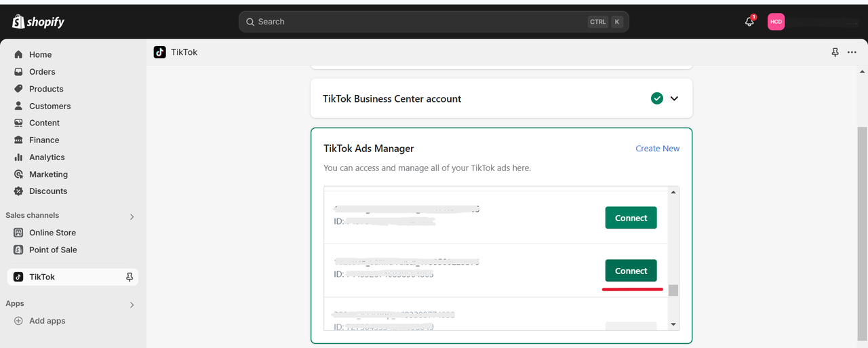
Task: Open the Products page
Action: pyautogui.click(x=46, y=89)
